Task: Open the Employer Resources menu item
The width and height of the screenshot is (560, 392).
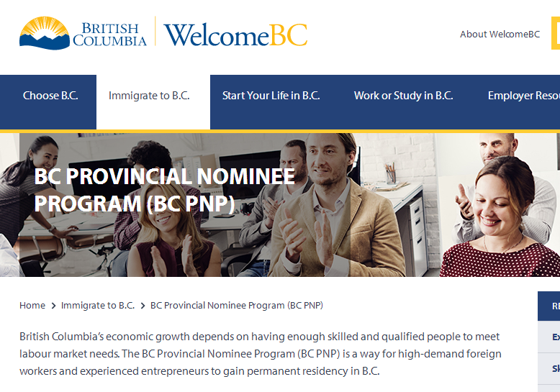Action: point(523,96)
